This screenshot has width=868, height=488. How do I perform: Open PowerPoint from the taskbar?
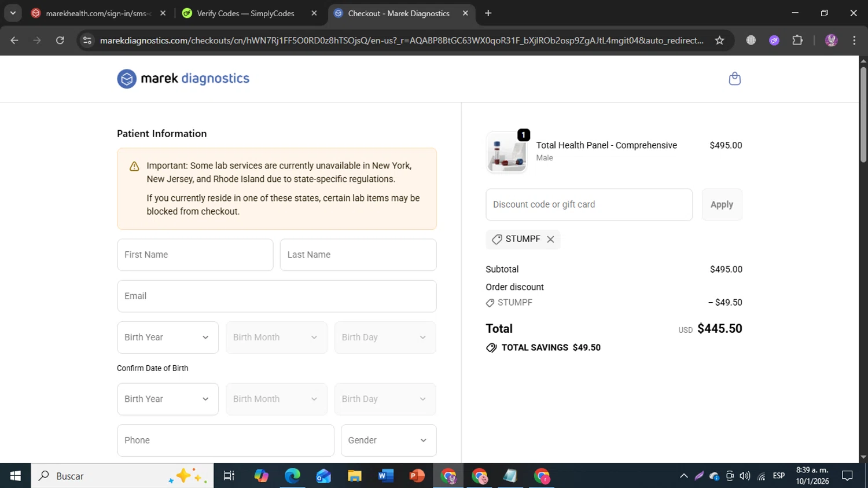417,476
